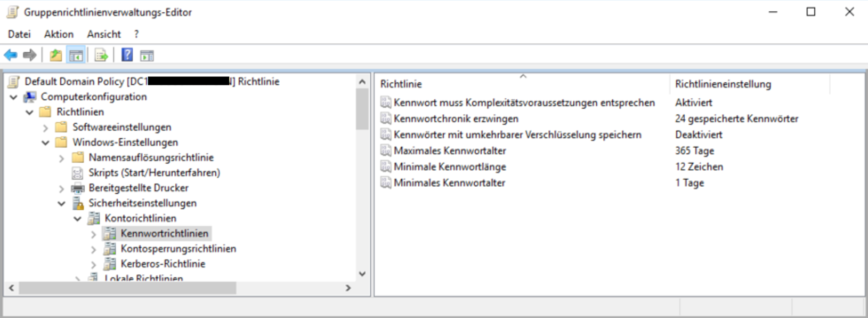
Task: Click the tree pane's scroll down arrow
Action: 362,274
